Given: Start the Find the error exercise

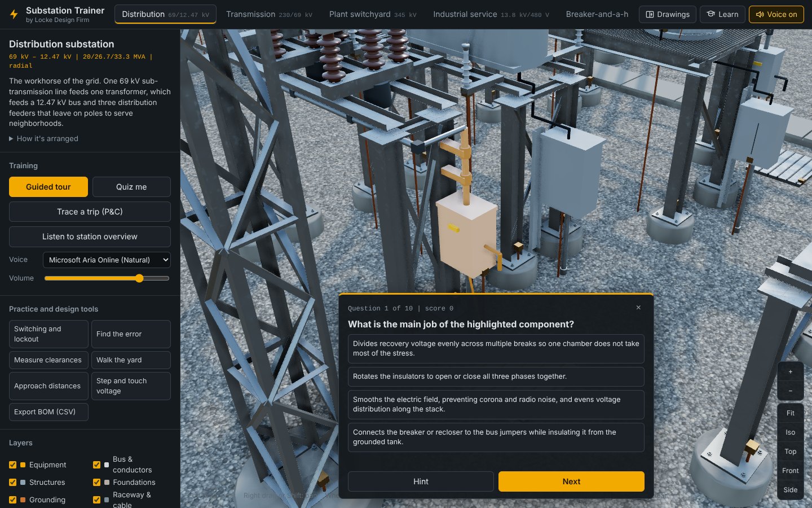Looking at the screenshot, I should (x=131, y=334).
